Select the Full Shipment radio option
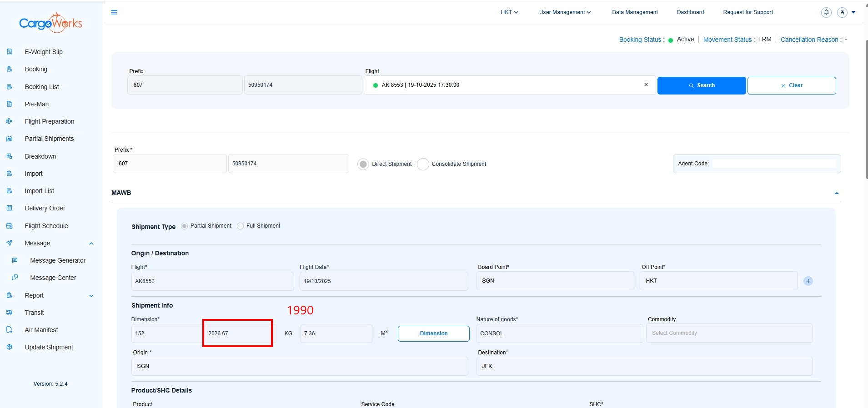 [241, 226]
